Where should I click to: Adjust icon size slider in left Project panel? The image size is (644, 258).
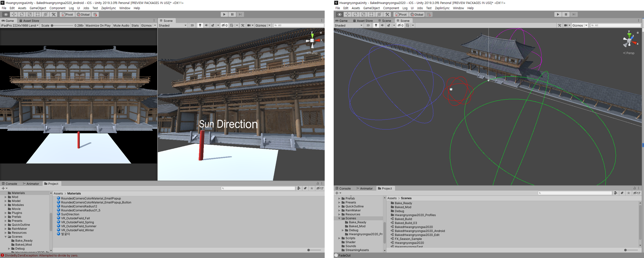314,250
